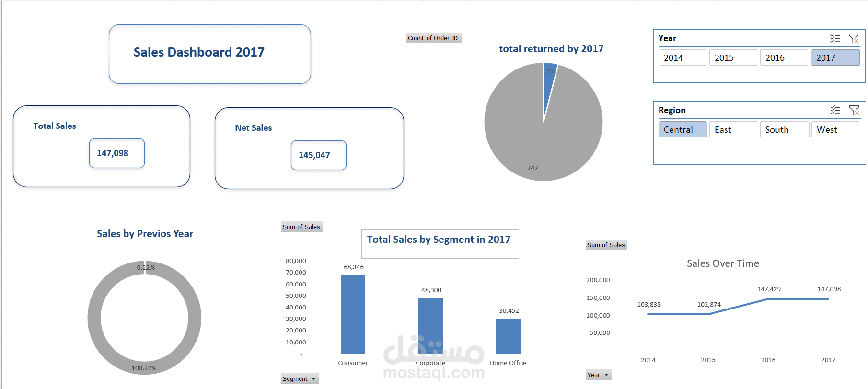Select the Home Office bar
This screenshot has width=868, height=389.
coord(508,336)
